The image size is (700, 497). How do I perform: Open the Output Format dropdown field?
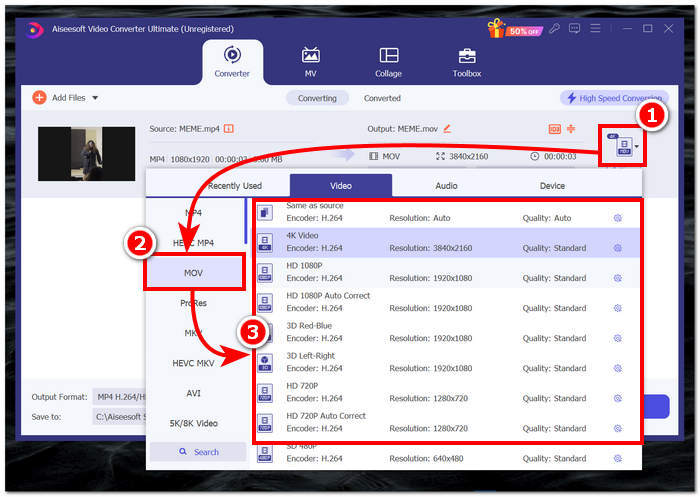(x=119, y=397)
